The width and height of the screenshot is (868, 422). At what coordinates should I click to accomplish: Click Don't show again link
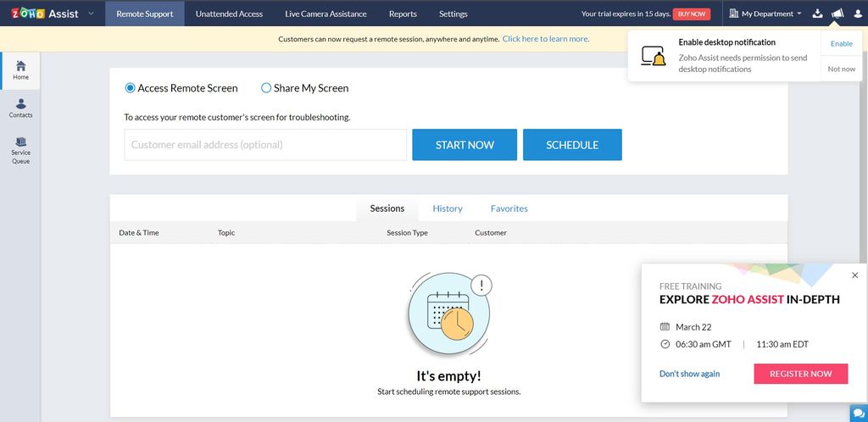point(689,374)
